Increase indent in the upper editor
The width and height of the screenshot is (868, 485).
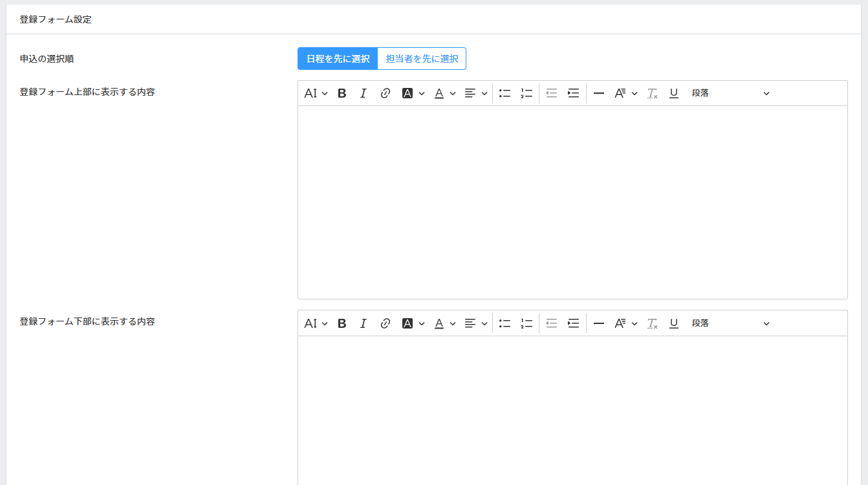point(573,93)
